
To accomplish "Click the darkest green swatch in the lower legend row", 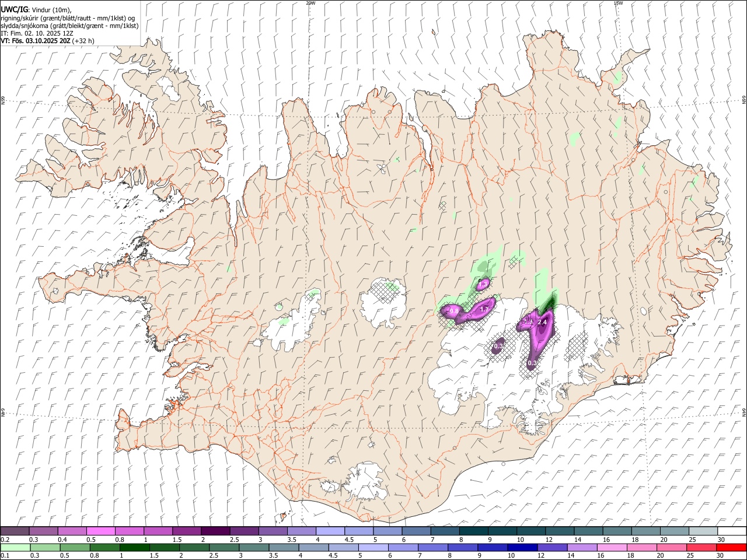I will coord(134,547).
